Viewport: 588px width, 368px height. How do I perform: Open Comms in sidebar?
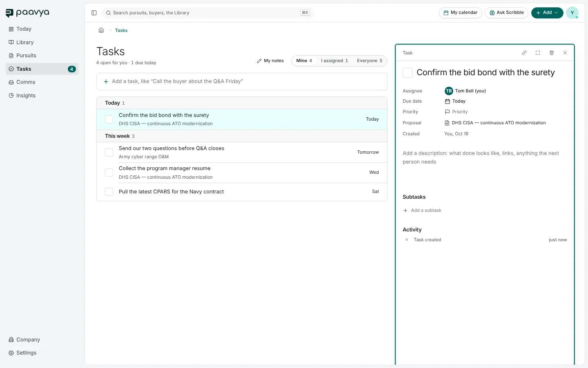tap(42, 82)
